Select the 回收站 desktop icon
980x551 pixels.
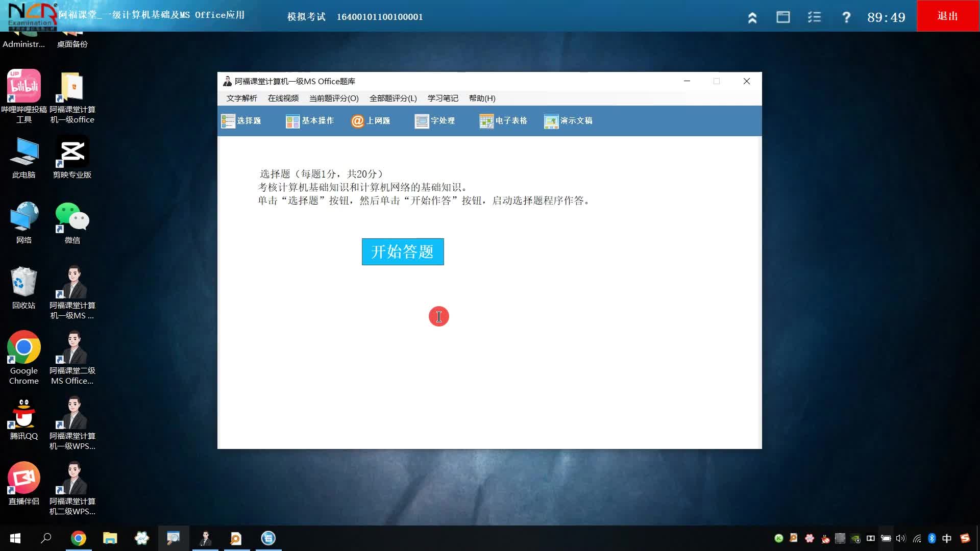[x=24, y=288]
